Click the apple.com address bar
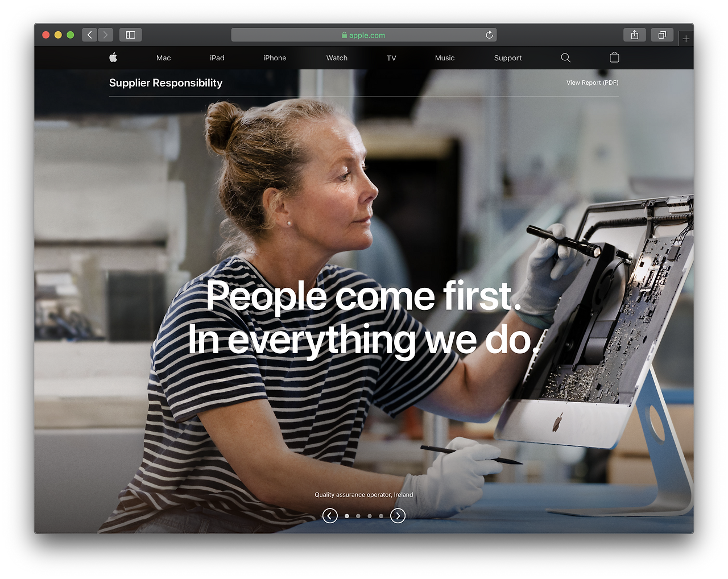 (x=364, y=35)
